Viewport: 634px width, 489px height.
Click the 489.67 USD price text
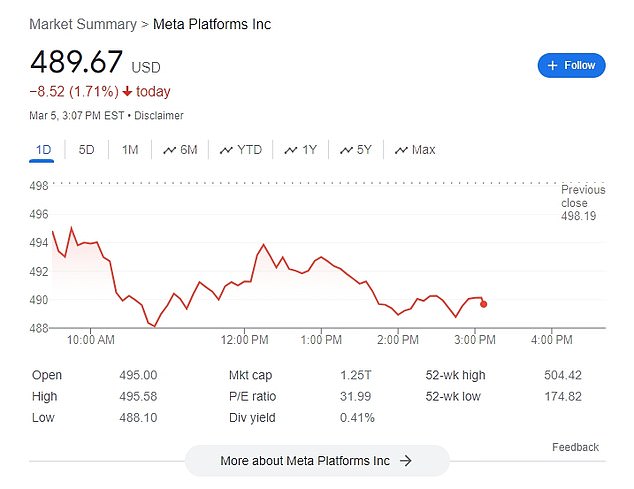95,62
